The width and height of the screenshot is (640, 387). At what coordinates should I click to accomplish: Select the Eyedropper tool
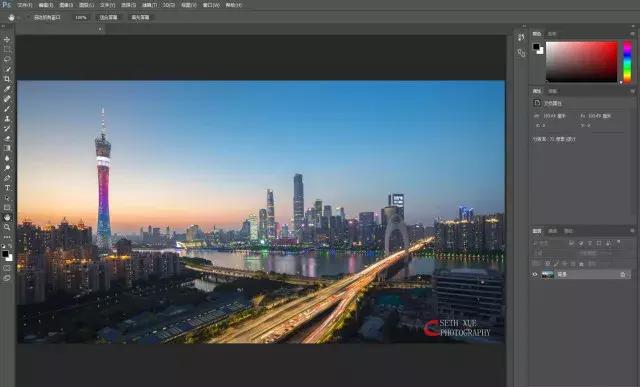click(x=7, y=89)
